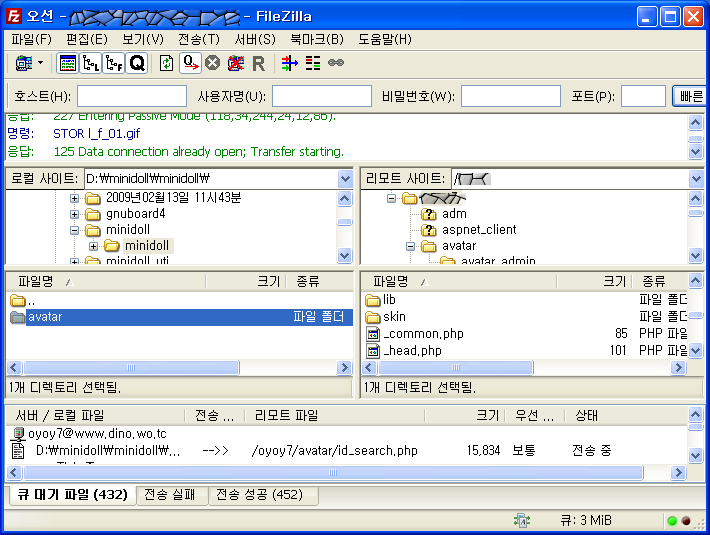
Task: Toggle synchronized browsing icon
Action: tap(336, 62)
